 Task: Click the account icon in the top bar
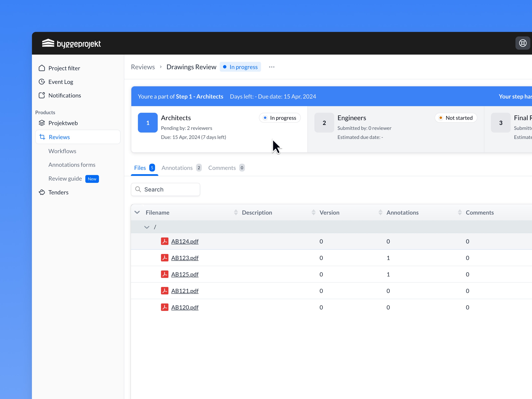(522, 43)
